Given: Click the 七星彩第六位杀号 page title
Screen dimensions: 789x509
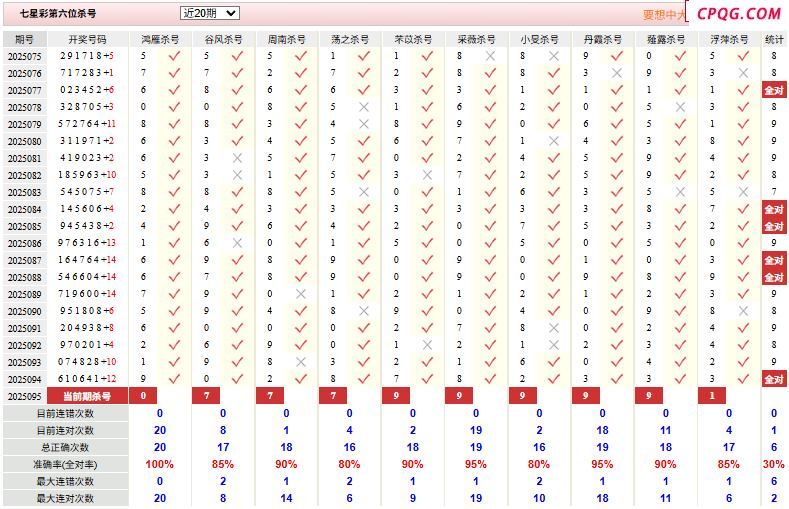Looking at the screenshot, I should coord(58,14).
